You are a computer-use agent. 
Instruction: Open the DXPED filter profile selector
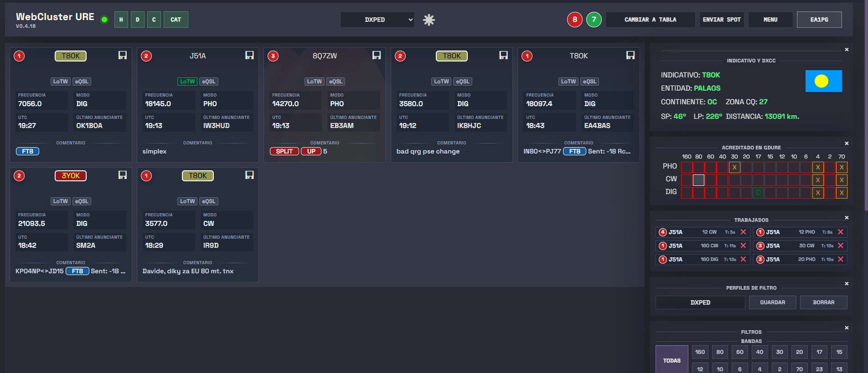pos(700,302)
